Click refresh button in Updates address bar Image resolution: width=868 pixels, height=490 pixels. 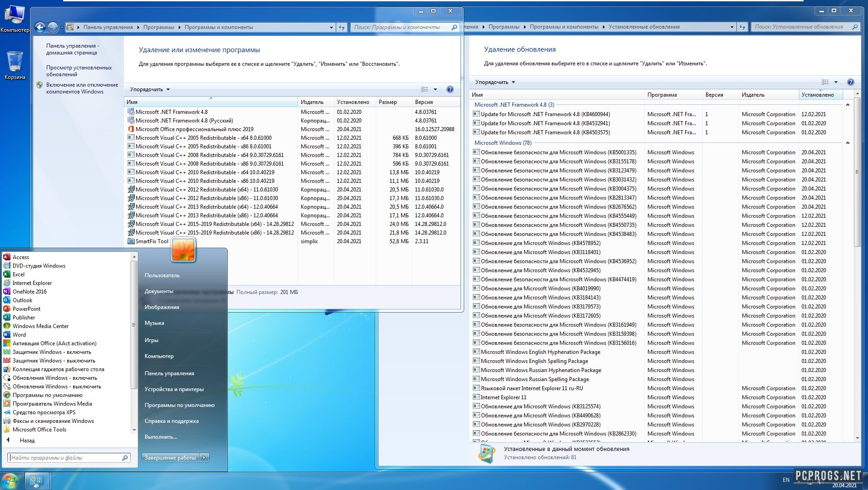point(742,27)
